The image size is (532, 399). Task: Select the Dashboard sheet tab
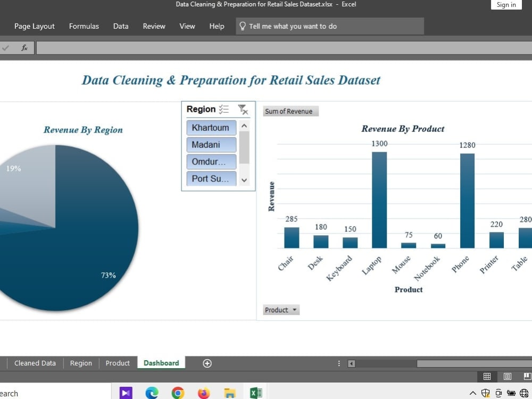161,363
